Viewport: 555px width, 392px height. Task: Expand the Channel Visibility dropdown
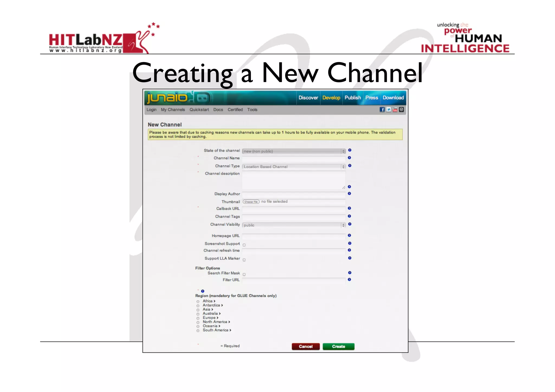(294, 225)
